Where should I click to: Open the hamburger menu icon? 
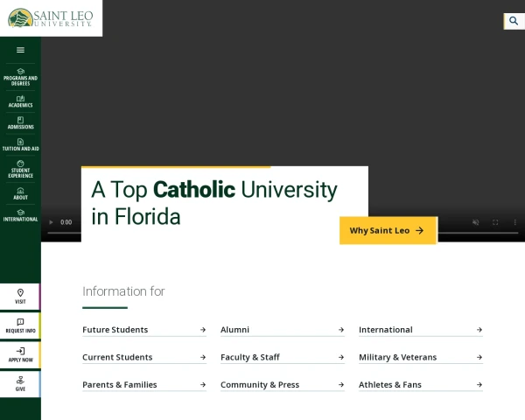coord(20,50)
